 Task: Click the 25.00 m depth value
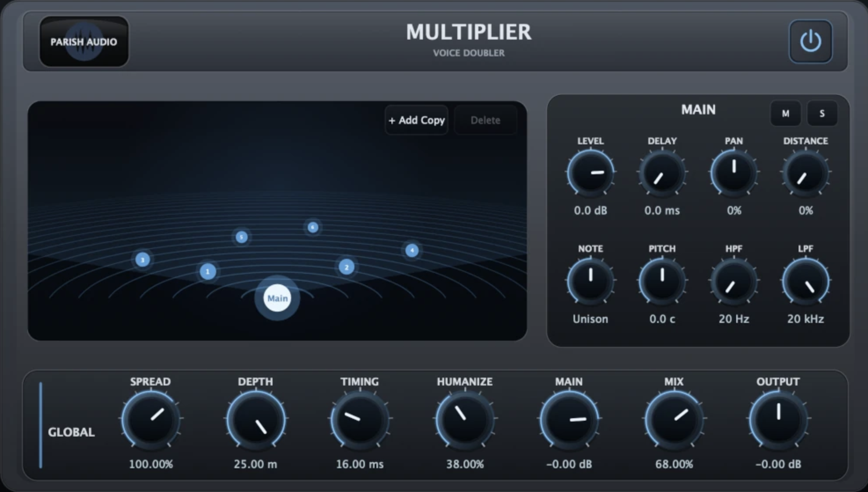tap(255, 464)
